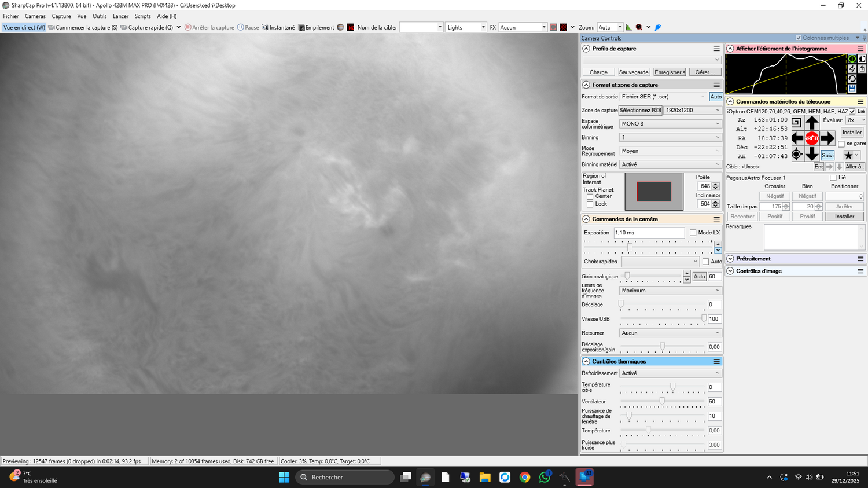Open the Profils de capture panel menu
868x488 pixels.
[716, 49]
